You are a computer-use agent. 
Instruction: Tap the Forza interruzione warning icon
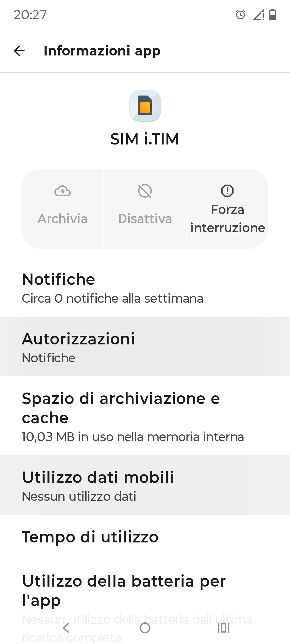(227, 191)
